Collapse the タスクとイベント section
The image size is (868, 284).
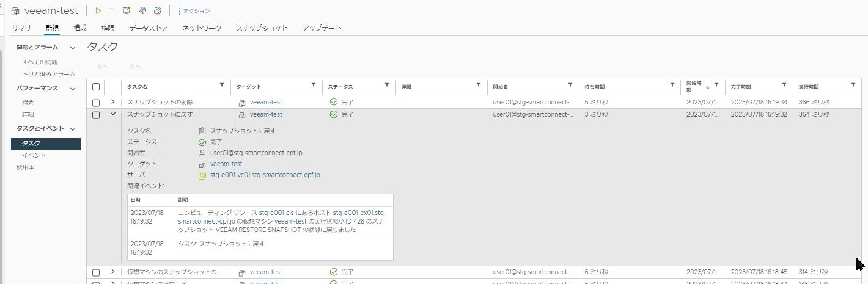click(73, 129)
